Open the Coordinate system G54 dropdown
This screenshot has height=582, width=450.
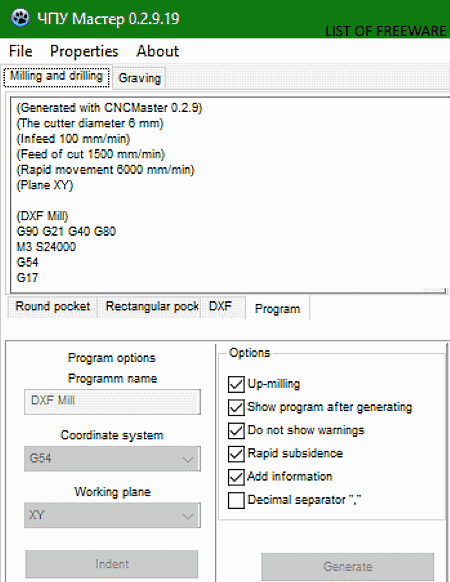click(x=112, y=459)
